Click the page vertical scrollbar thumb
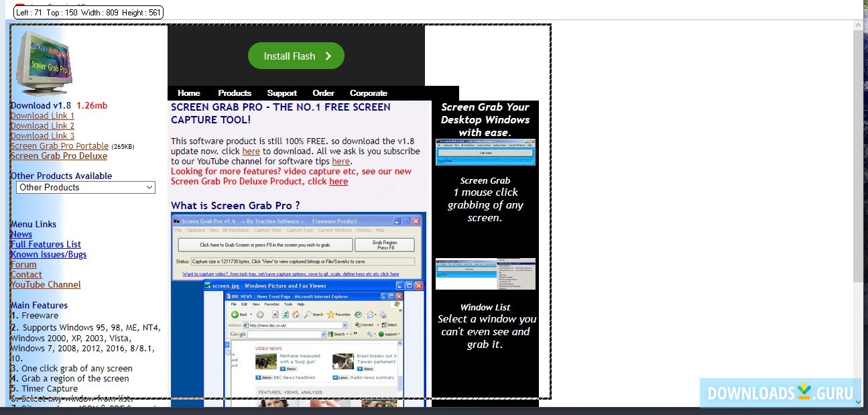 (x=859, y=156)
